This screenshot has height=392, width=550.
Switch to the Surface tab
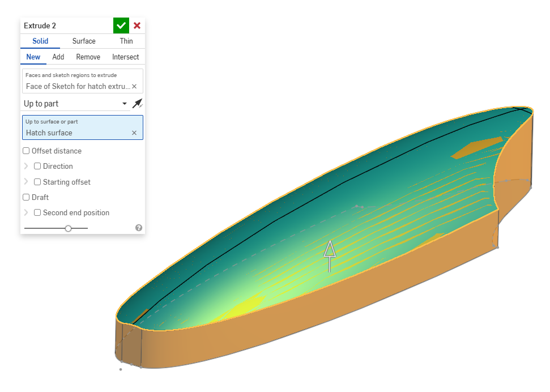pyautogui.click(x=84, y=41)
